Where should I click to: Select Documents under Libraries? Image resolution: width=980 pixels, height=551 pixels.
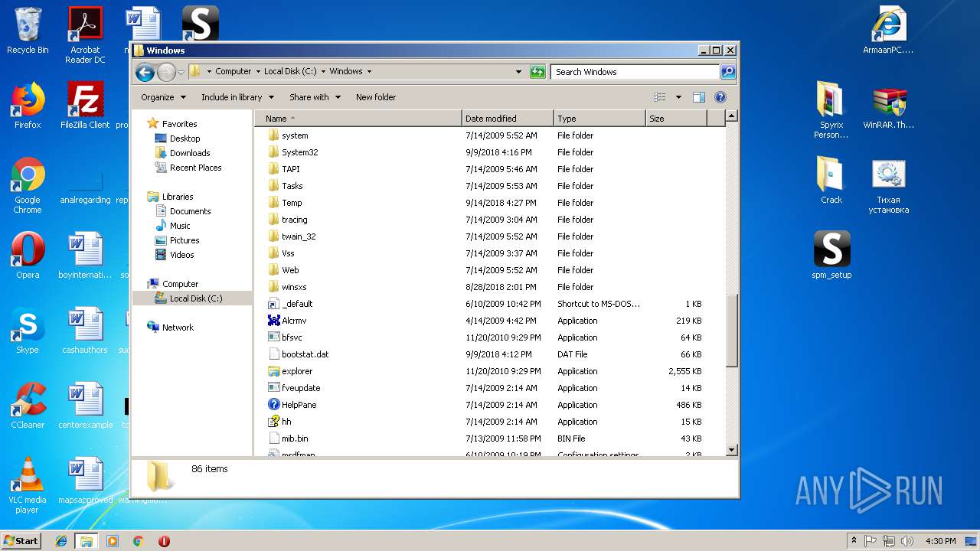click(190, 211)
